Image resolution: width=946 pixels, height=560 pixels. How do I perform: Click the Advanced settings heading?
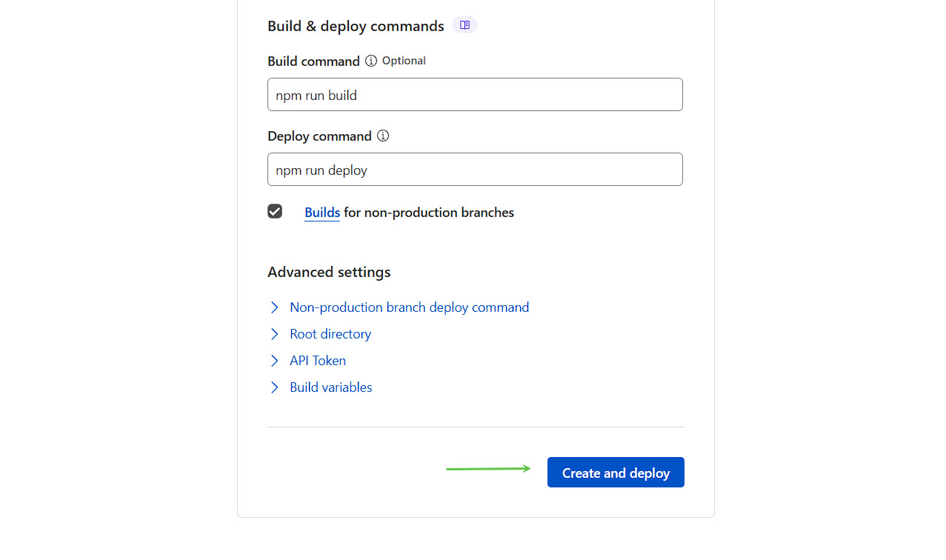tap(329, 272)
